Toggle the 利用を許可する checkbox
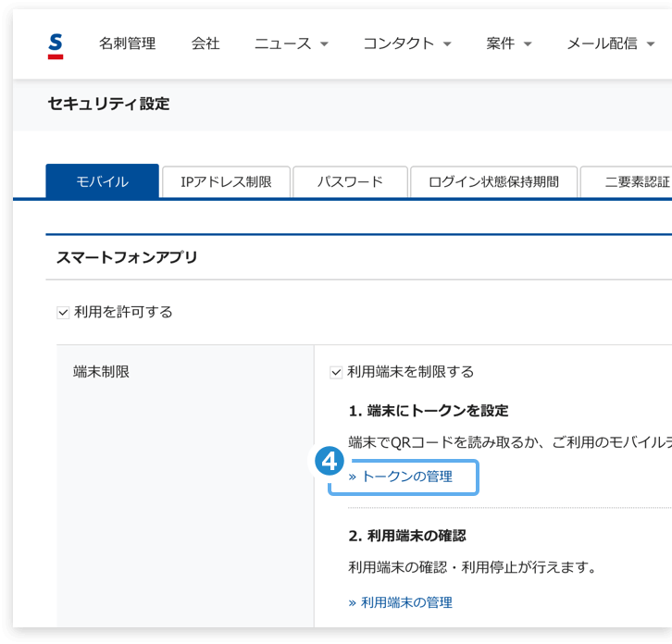672x644 pixels. [x=63, y=313]
